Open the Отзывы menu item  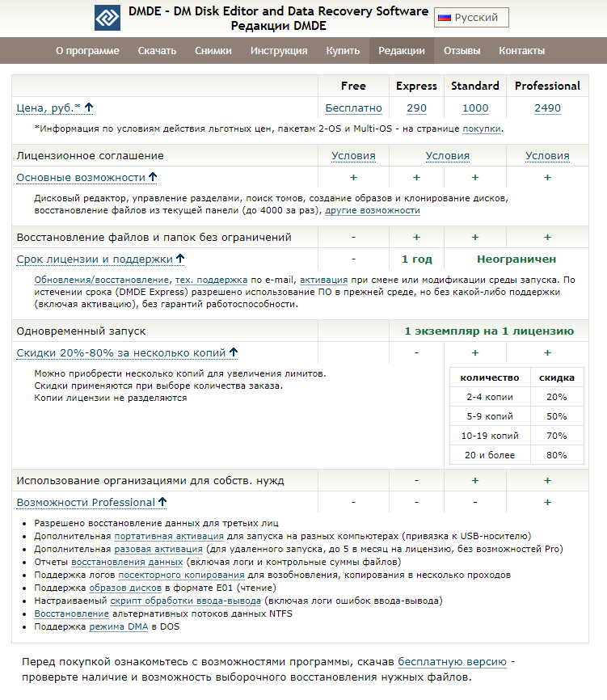[462, 51]
